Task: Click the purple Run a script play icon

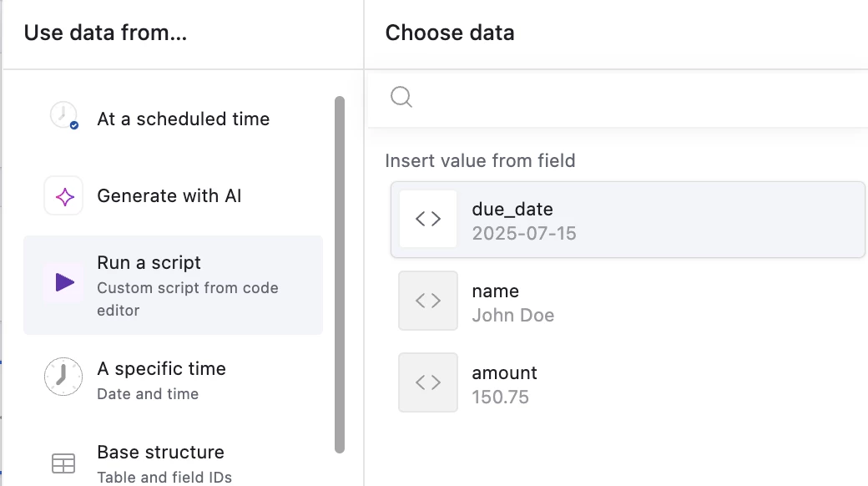Action: click(64, 282)
